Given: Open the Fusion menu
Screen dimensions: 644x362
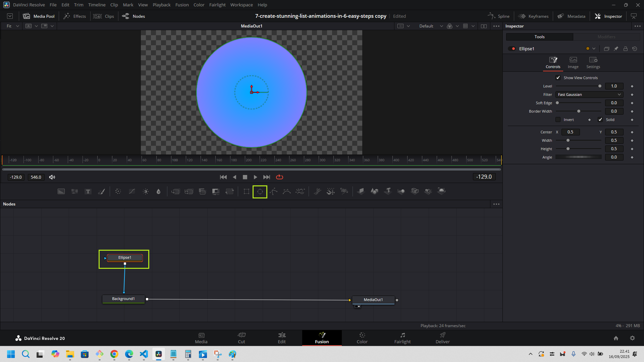Looking at the screenshot, I should point(182,5).
